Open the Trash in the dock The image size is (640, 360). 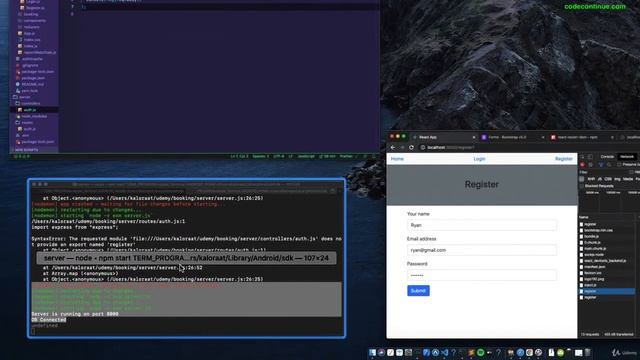click(x=588, y=353)
